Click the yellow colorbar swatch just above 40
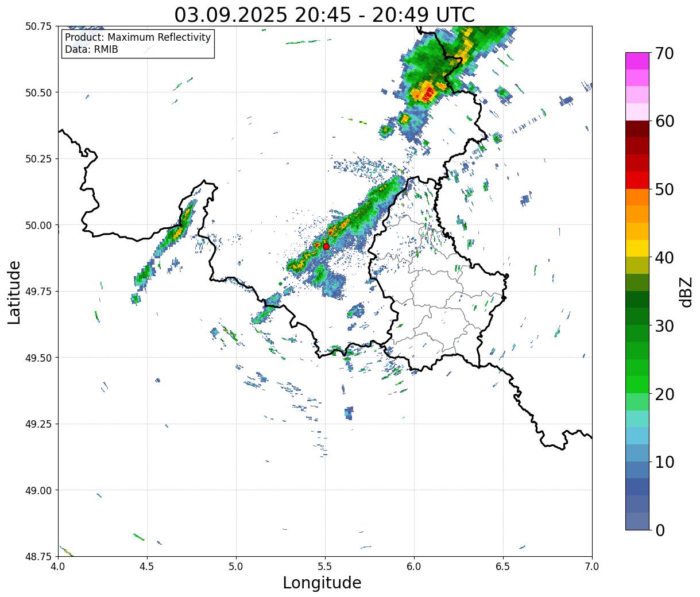Image resolution: width=700 pixels, height=597 pixels. [x=637, y=248]
